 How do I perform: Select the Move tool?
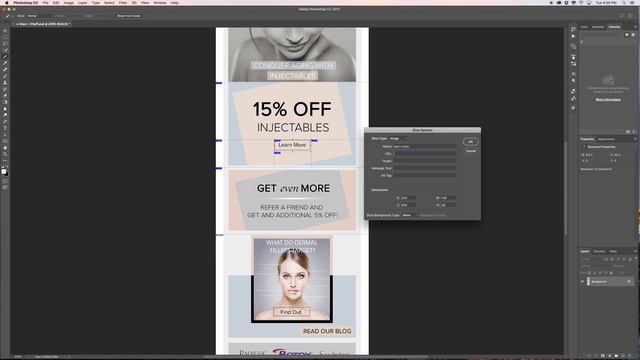[5, 31]
